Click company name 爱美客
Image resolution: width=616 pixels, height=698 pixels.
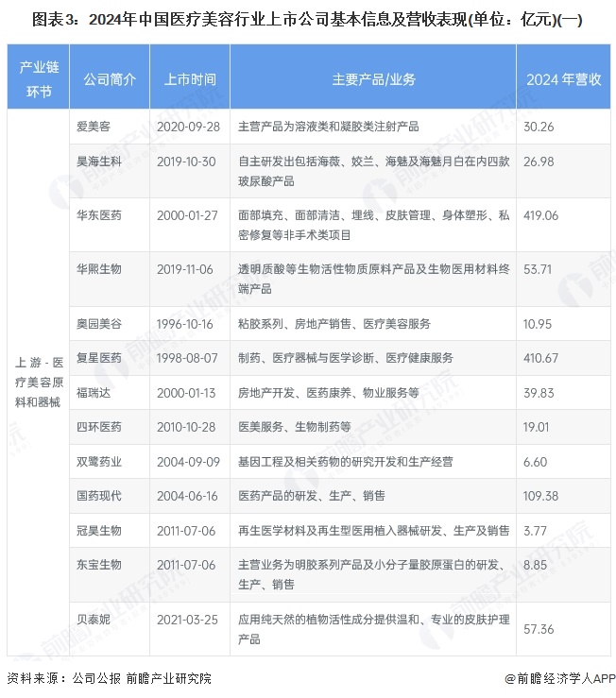[94, 127]
